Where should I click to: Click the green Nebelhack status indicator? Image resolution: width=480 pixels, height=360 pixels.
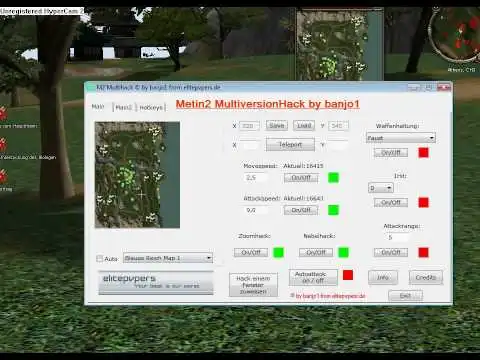click(343, 252)
